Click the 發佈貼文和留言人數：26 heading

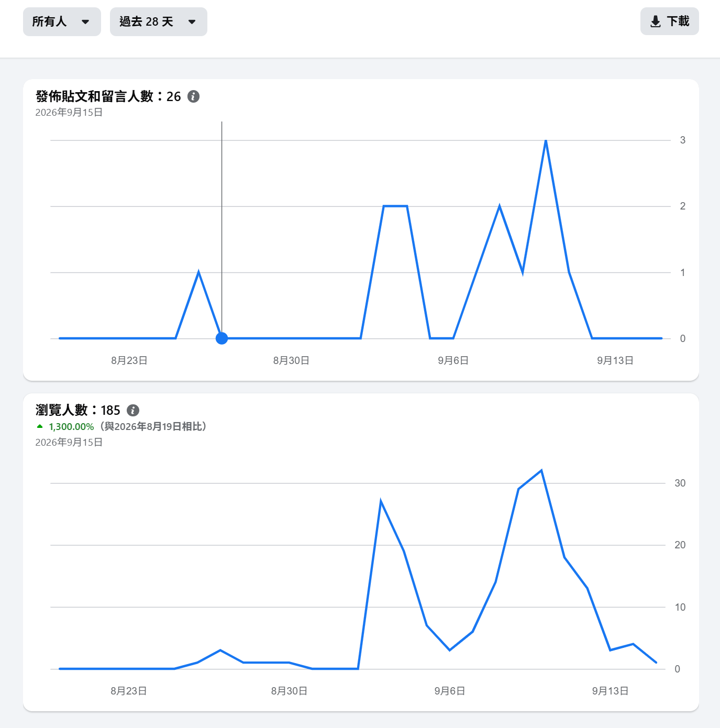[x=108, y=96]
